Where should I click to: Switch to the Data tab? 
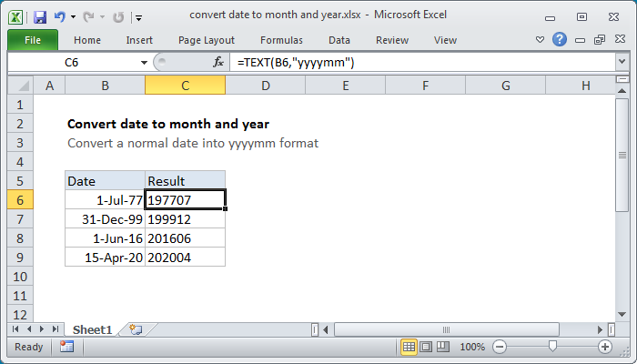coord(339,40)
